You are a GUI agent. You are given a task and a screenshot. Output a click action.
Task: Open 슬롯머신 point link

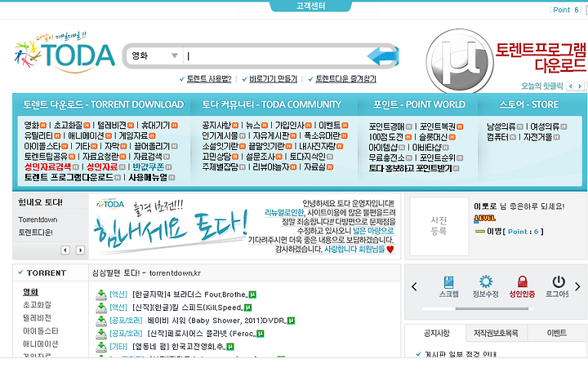click(x=434, y=137)
